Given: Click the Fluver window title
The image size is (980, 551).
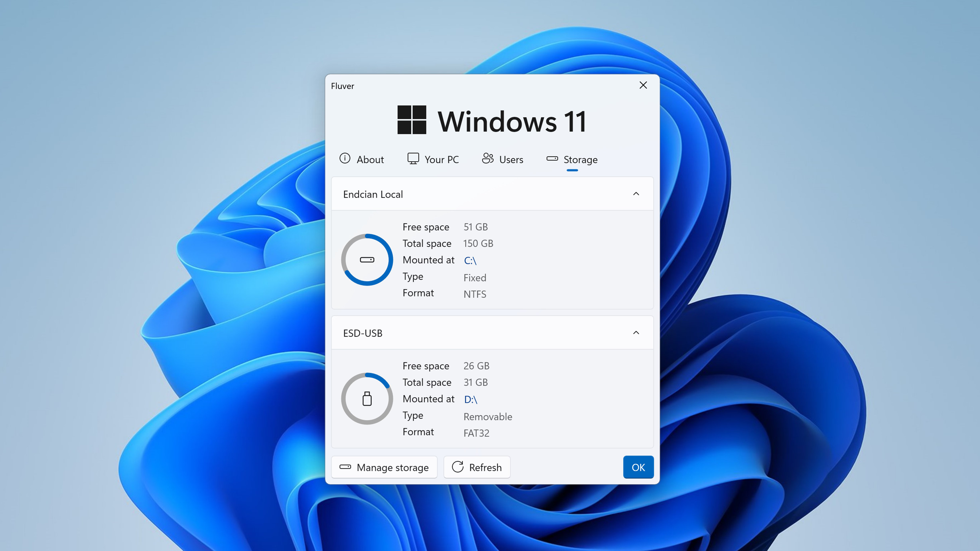Looking at the screenshot, I should [342, 86].
